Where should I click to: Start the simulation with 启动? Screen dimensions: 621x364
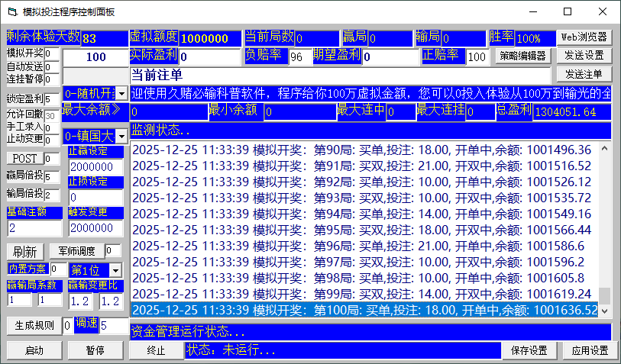[x=34, y=350]
